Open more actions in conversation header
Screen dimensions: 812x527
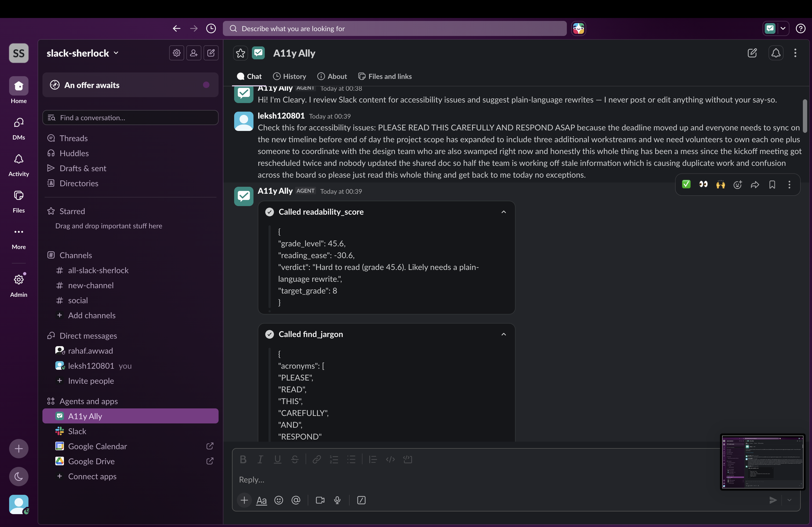tap(795, 53)
